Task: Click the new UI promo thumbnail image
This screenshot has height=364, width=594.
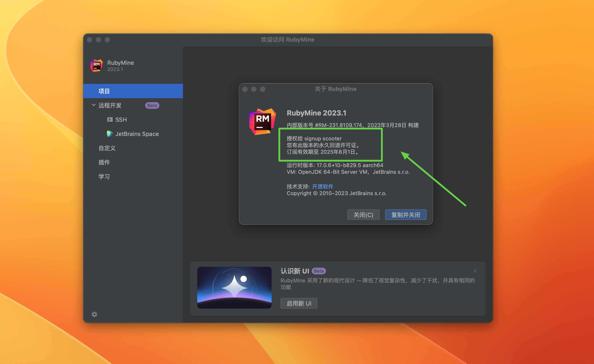Action: click(x=234, y=288)
